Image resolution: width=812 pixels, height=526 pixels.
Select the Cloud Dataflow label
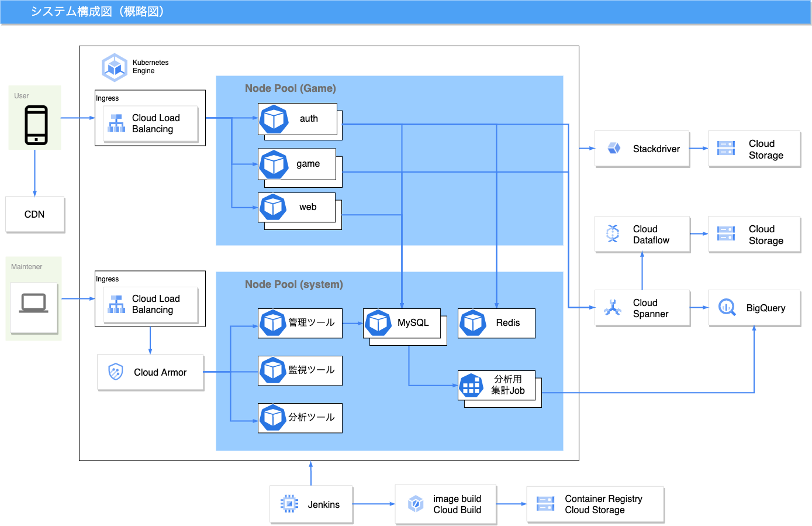(x=651, y=234)
